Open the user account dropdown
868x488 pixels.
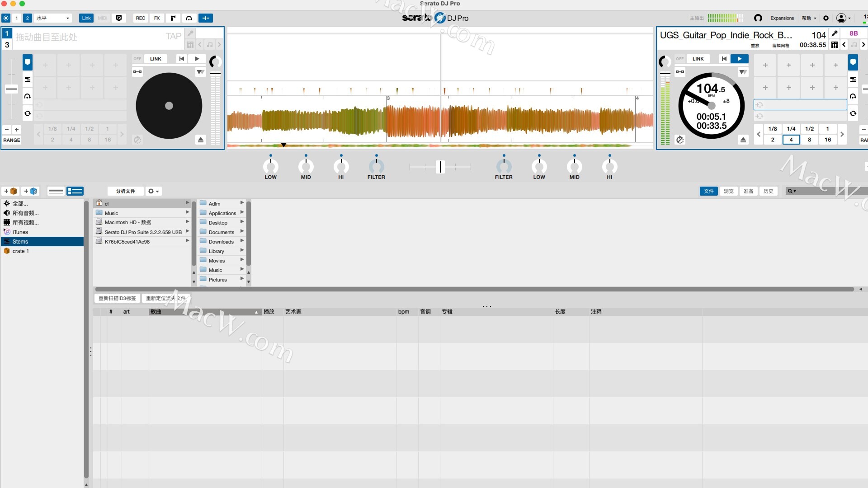click(844, 18)
